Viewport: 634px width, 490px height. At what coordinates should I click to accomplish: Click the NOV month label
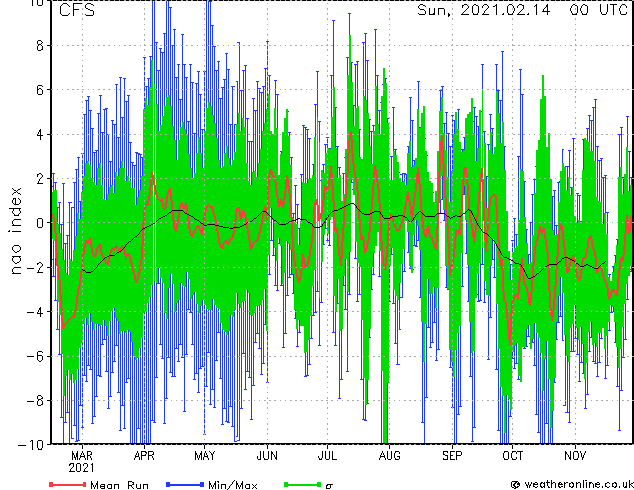575,456
